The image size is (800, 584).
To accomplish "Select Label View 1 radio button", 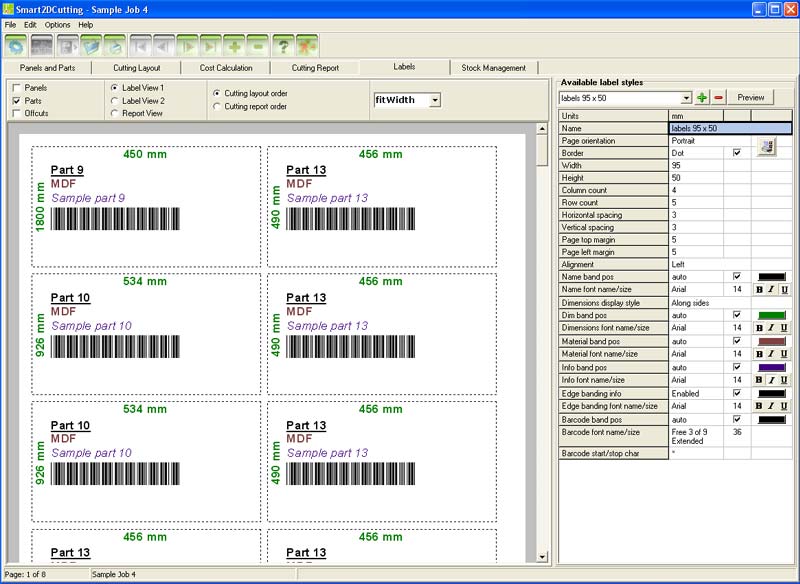I will (114, 88).
